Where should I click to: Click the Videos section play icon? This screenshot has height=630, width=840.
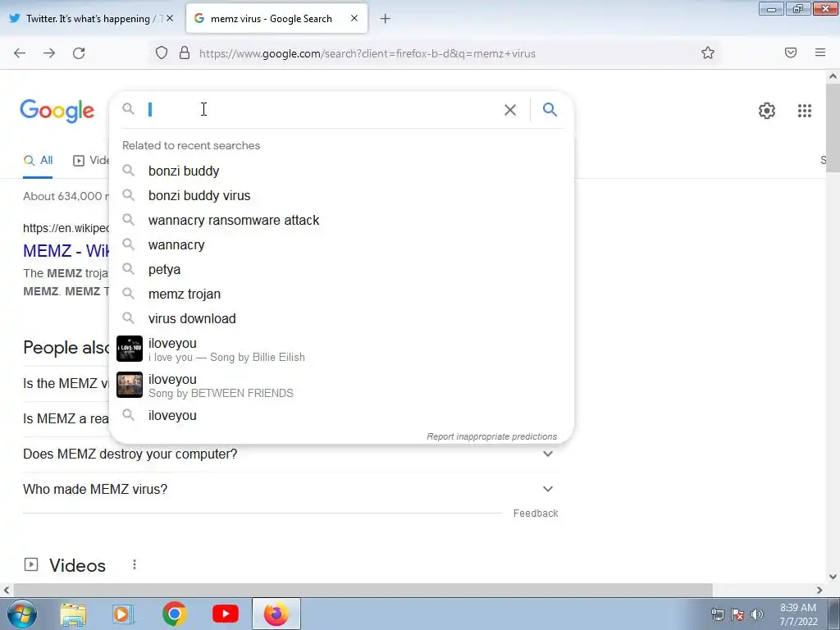click(x=31, y=564)
